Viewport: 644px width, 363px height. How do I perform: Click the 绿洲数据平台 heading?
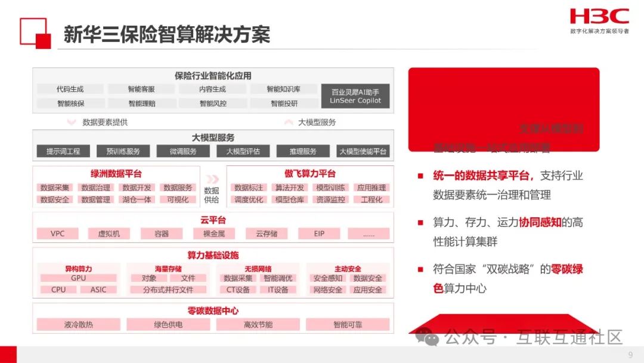(116, 174)
